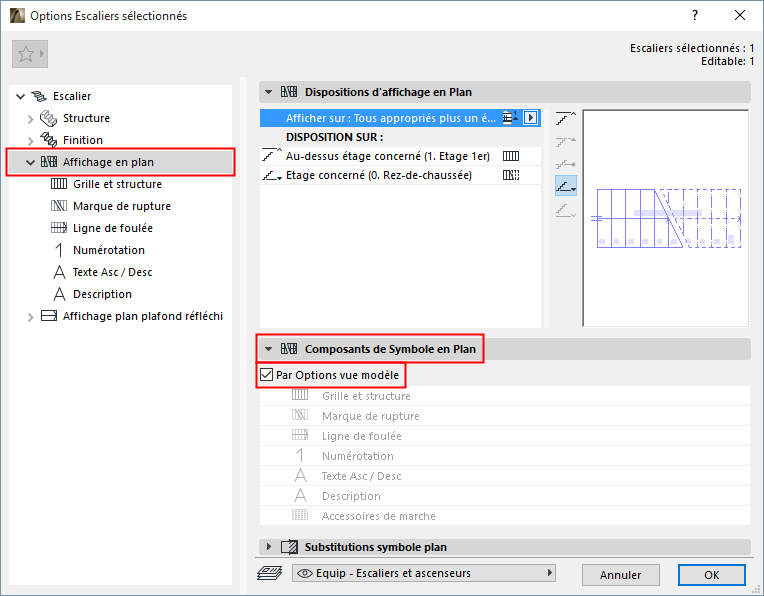Click disabled Numérotation component row
The image size is (764, 596).
[505, 456]
